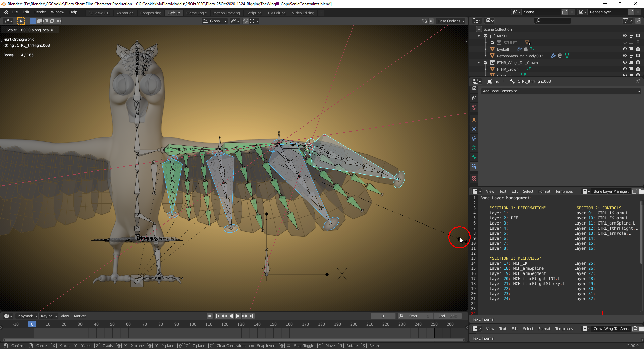Viewport: 644px width, 349px height.
Task: Open the Bone Properties tab
Action: tap(474, 157)
